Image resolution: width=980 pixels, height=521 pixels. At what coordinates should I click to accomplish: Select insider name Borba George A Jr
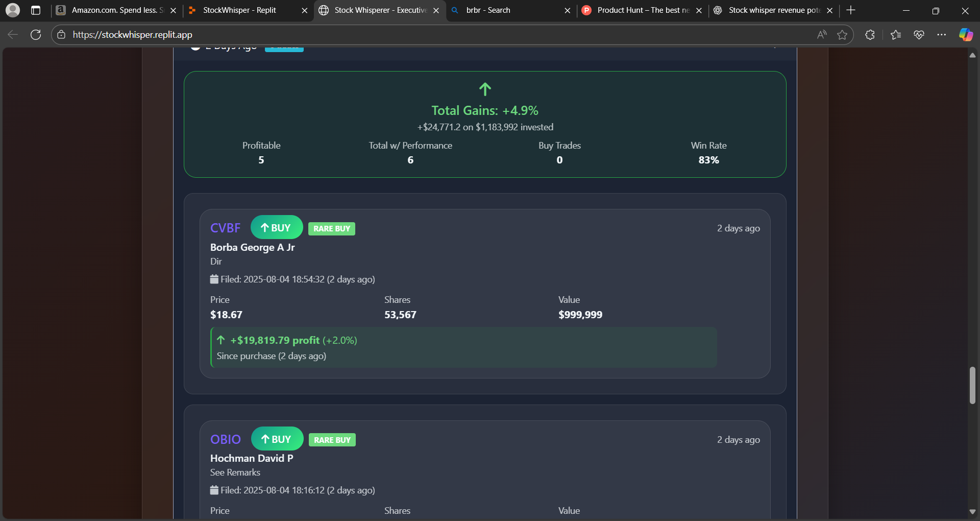tap(253, 247)
